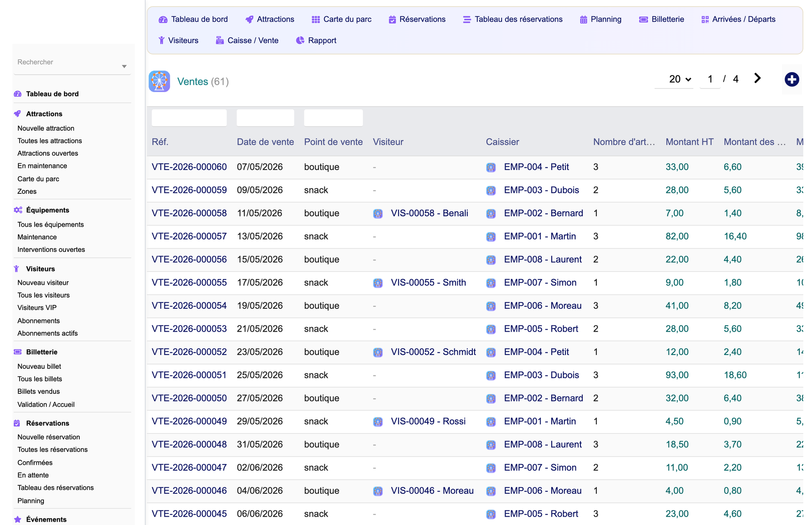Click the Point de vente filter field
812x525 pixels.
coord(333,118)
